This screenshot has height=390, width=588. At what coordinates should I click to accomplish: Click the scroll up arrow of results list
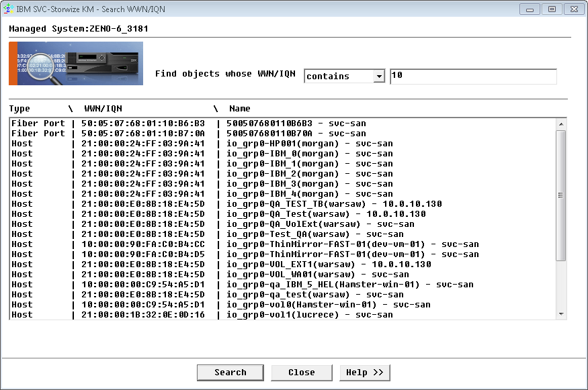tap(561, 124)
